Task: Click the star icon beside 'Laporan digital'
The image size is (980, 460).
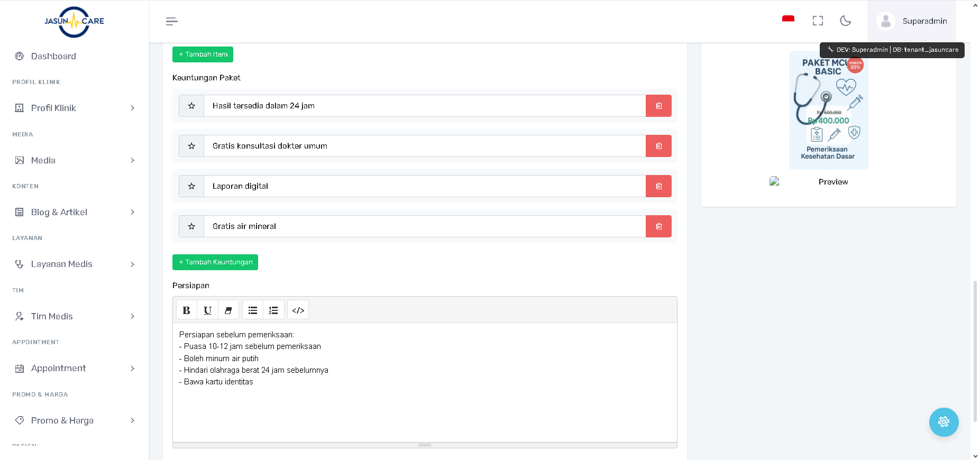Action: 191,186
